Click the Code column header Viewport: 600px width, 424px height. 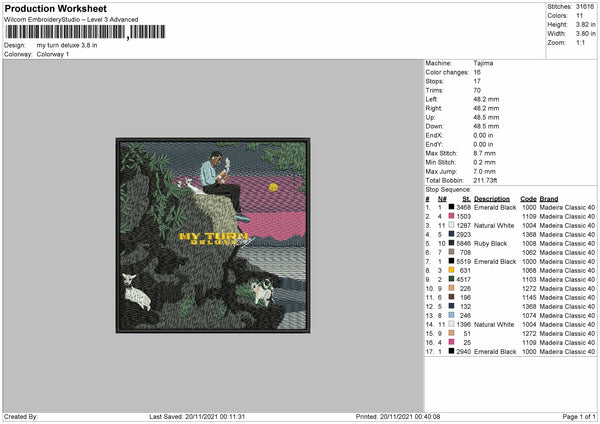click(x=528, y=199)
